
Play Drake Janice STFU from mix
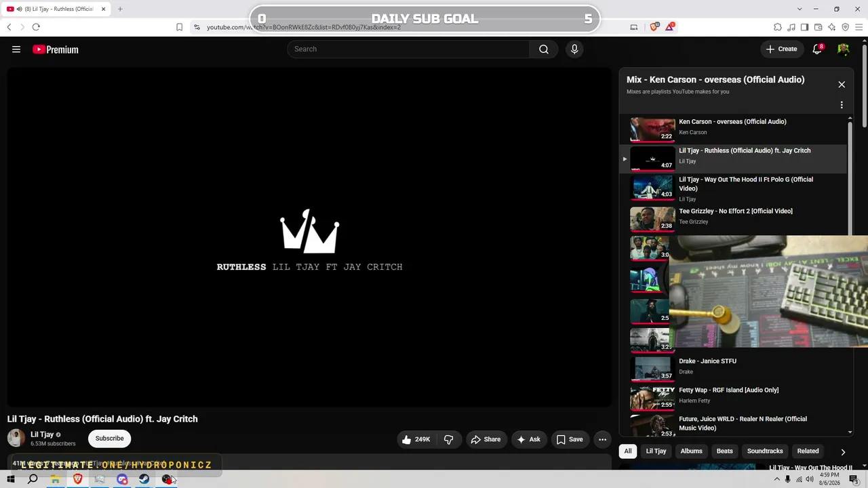tap(733, 367)
